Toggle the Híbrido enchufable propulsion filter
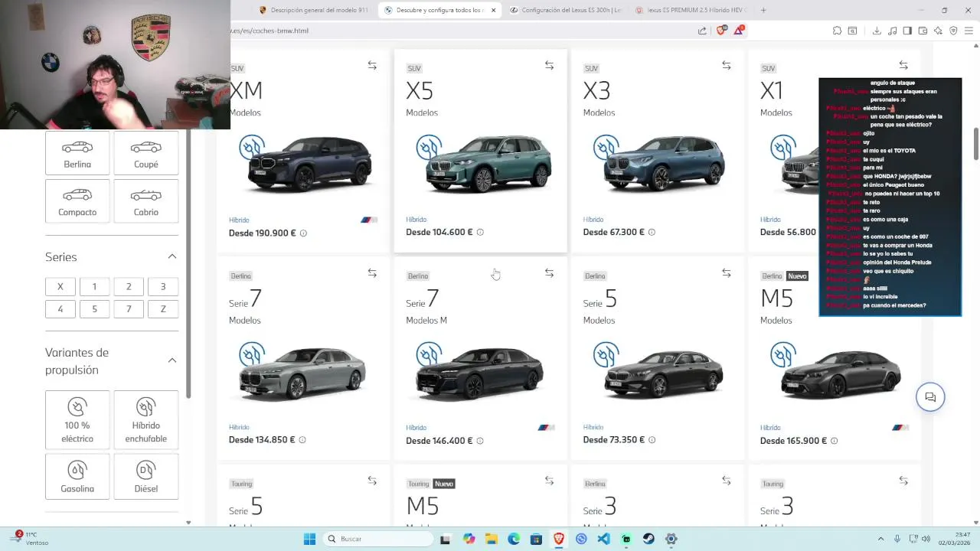This screenshot has width=980, height=551. [145, 419]
